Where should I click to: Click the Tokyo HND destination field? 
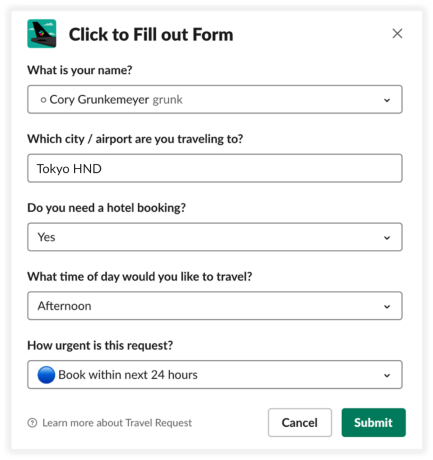(x=215, y=168)
